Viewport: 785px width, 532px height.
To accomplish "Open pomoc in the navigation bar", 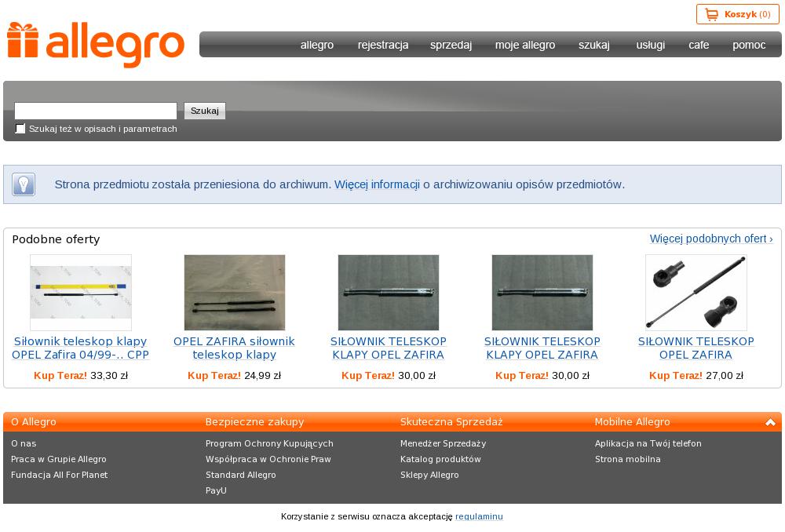I will coord(749,45).
